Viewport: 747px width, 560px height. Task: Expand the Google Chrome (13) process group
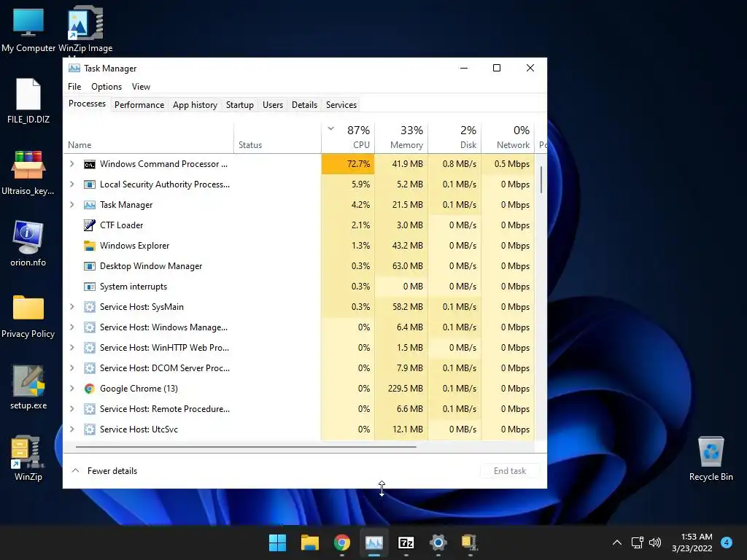tap(72, 389)
